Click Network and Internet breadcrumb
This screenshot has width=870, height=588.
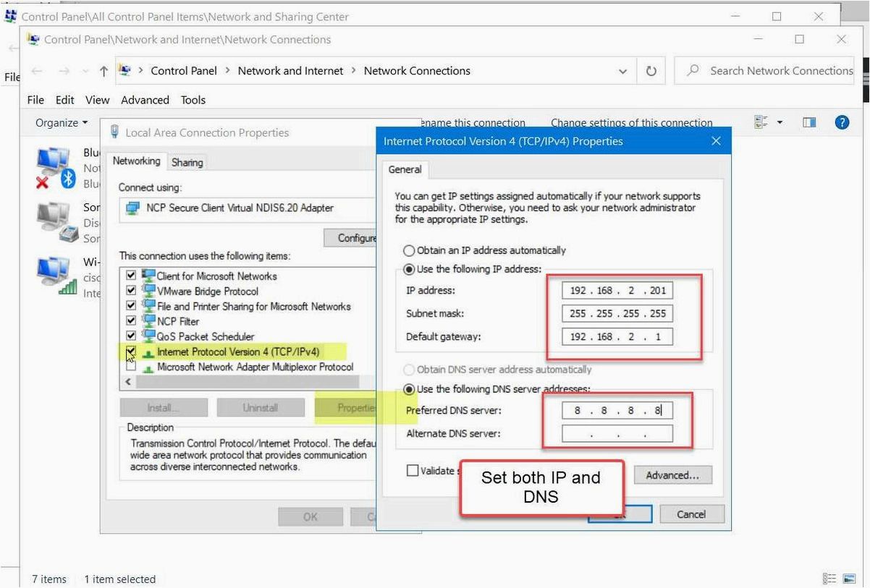point(290,71)
